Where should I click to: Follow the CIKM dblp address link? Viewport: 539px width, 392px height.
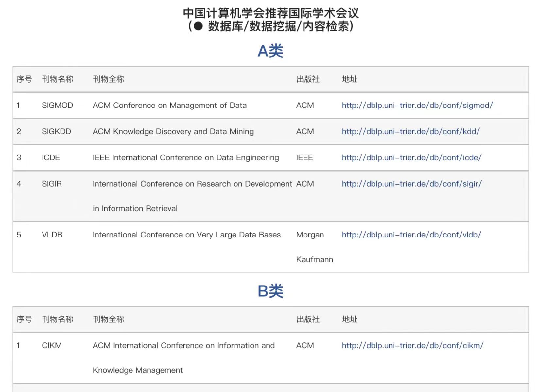[412, 345]
